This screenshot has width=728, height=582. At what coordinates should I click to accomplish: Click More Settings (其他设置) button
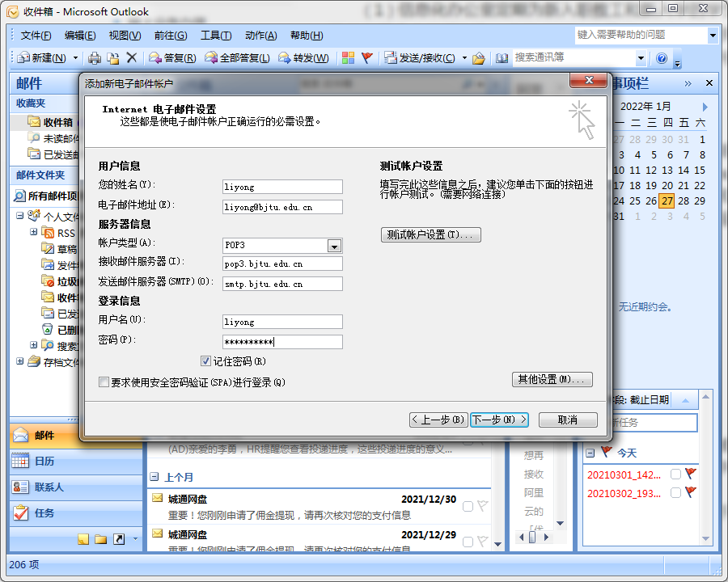pyautogui.click(x=552, y=380)
